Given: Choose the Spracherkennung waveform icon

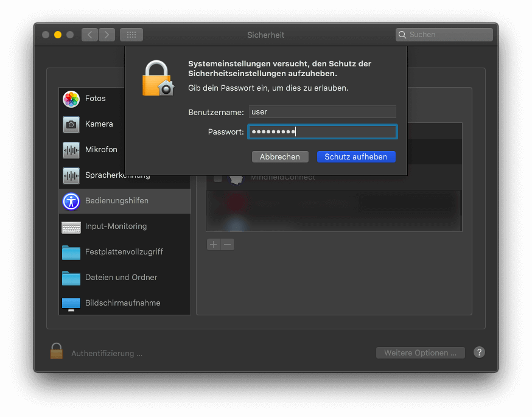Looking at the screenshot, I should [x=71, y=175].
